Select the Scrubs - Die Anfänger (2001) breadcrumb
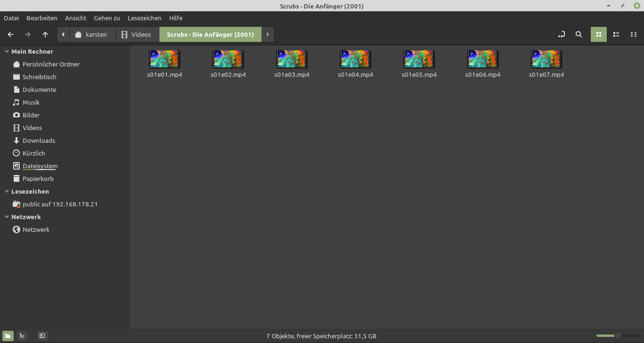This screenshot has width=644, height=343. tap(210, 34)
